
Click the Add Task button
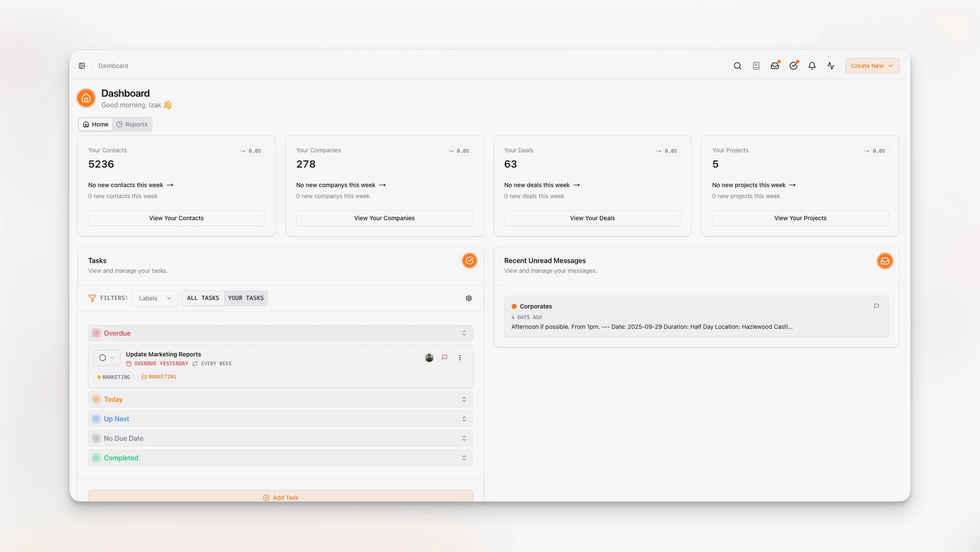tap(280, 497)
